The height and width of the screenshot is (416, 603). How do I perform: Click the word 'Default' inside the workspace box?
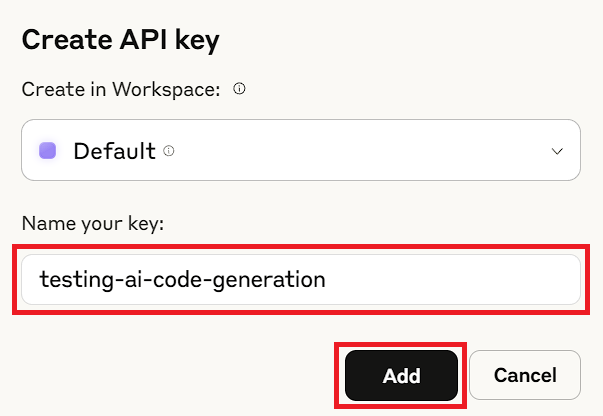click(x=114, y=151)
